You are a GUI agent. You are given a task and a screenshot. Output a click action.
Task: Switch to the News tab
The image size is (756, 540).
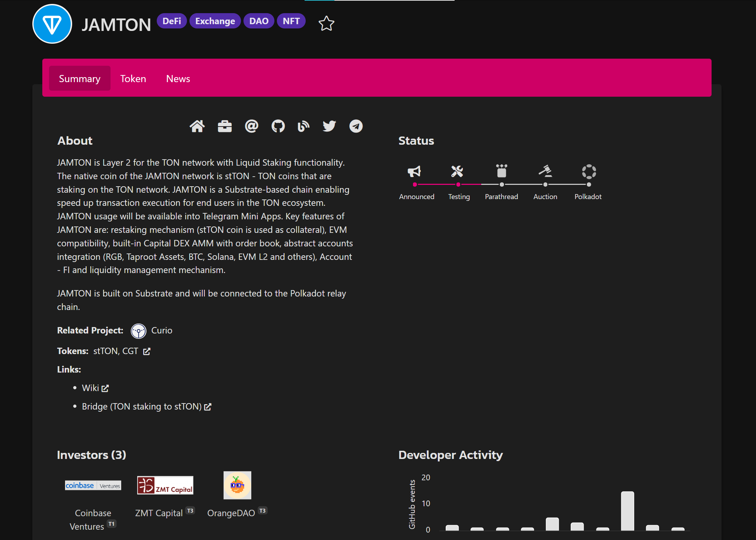pos(178,79)
